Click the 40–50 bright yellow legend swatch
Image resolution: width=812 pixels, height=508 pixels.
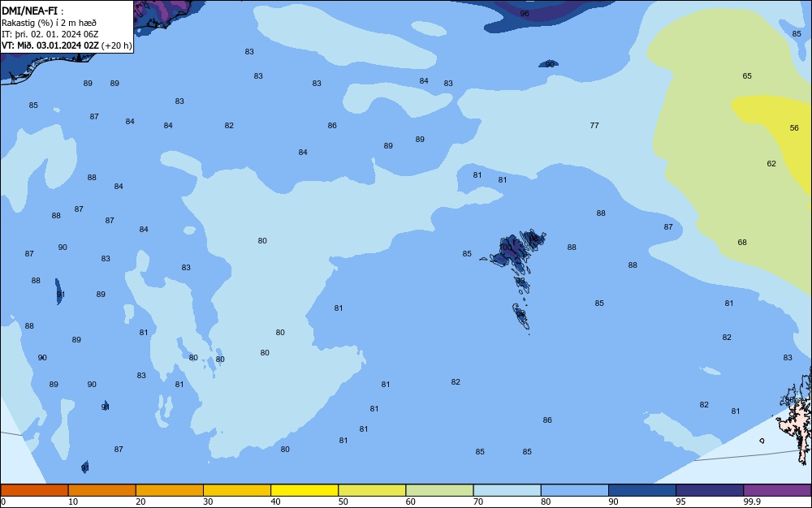(304, 490)
